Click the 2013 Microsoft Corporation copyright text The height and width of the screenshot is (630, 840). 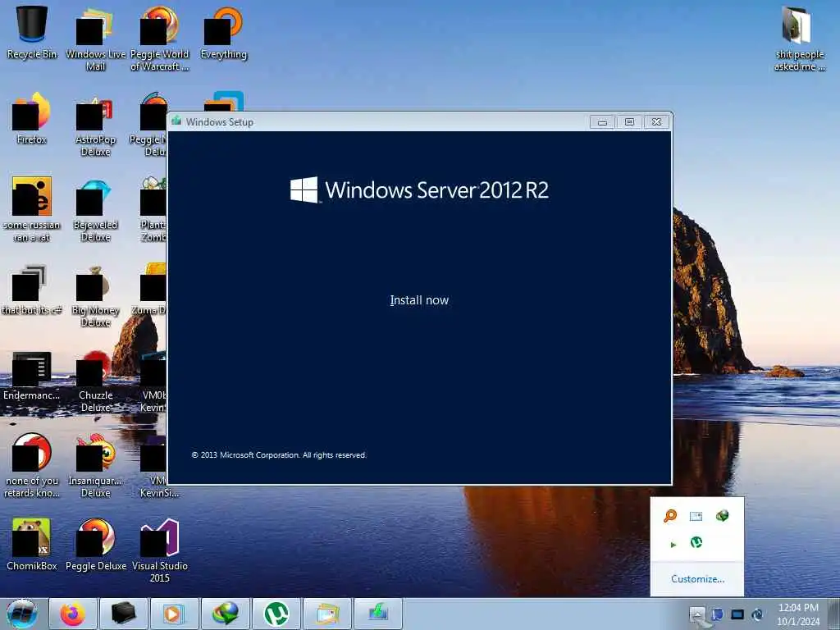click(x=279, y=454)
